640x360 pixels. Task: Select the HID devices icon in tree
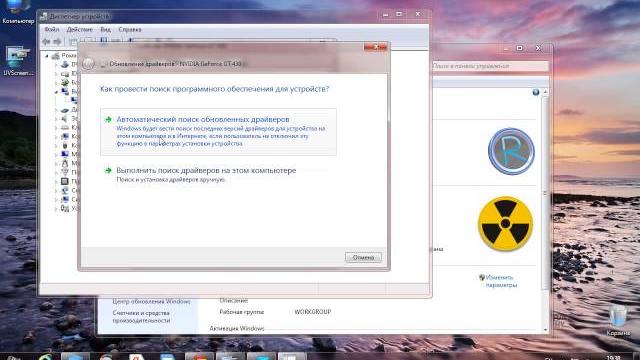click(65, 208)
